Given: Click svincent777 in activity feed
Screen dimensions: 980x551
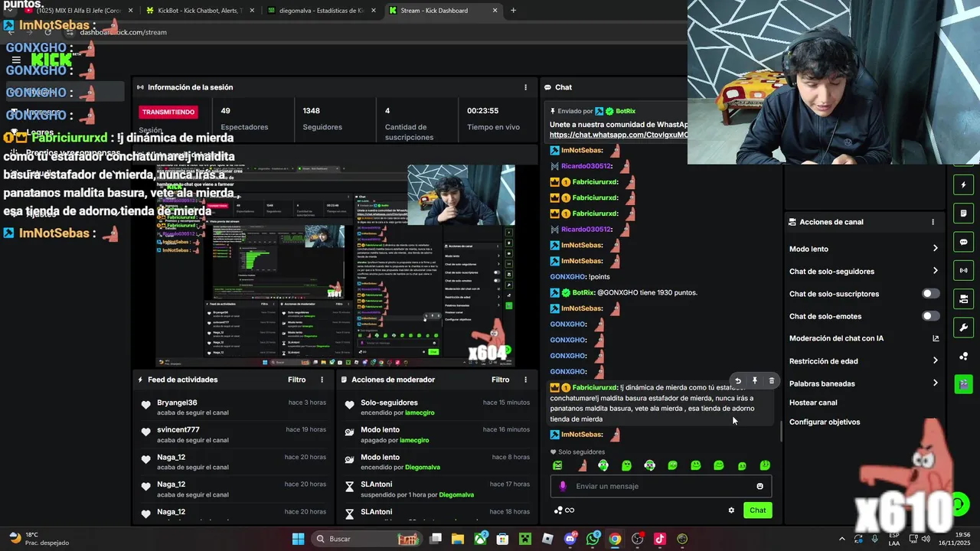Looking at the screenshot, I should (178, 430).
